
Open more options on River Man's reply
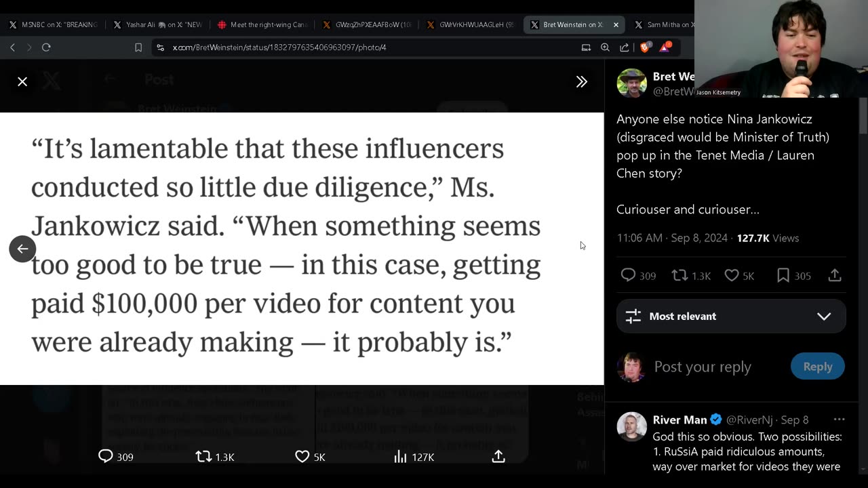point(839,420)
